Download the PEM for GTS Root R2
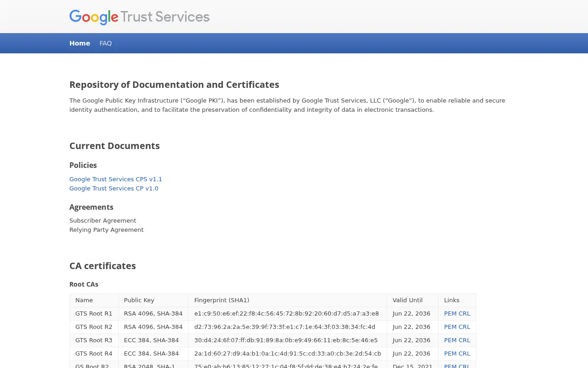 click(450, 327)
